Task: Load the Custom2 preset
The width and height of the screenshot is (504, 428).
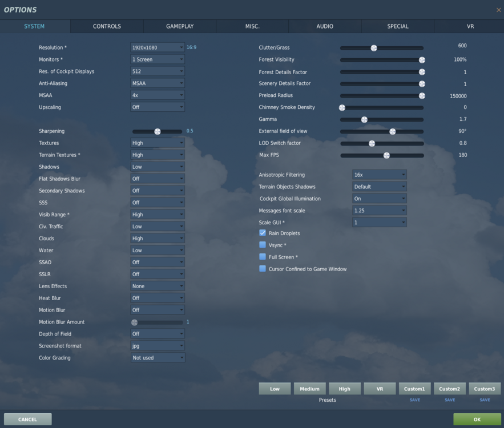Action: [x=450, y=389]
